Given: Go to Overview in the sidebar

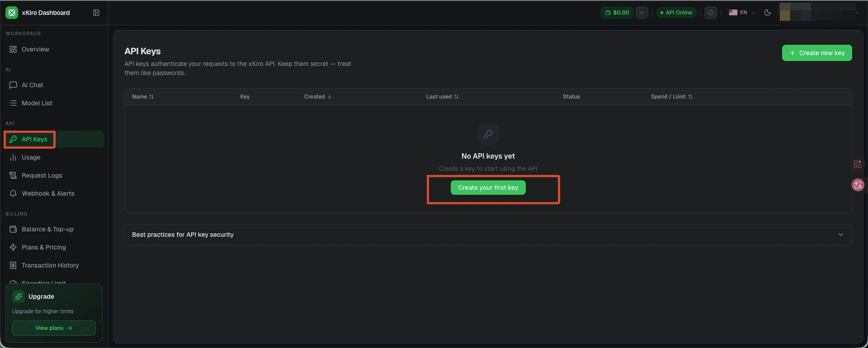Looking at the screenshot, I should (x=54, y=49).
